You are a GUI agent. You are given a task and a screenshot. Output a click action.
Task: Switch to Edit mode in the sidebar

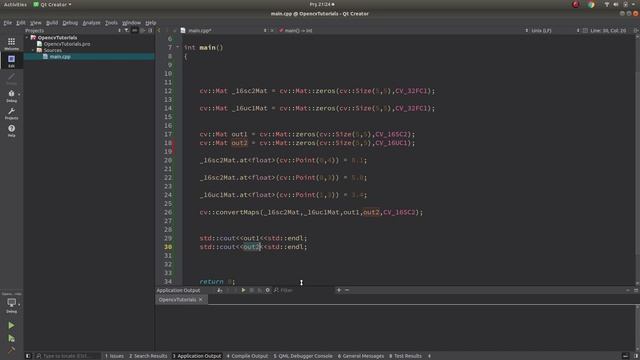coord(11,61)
